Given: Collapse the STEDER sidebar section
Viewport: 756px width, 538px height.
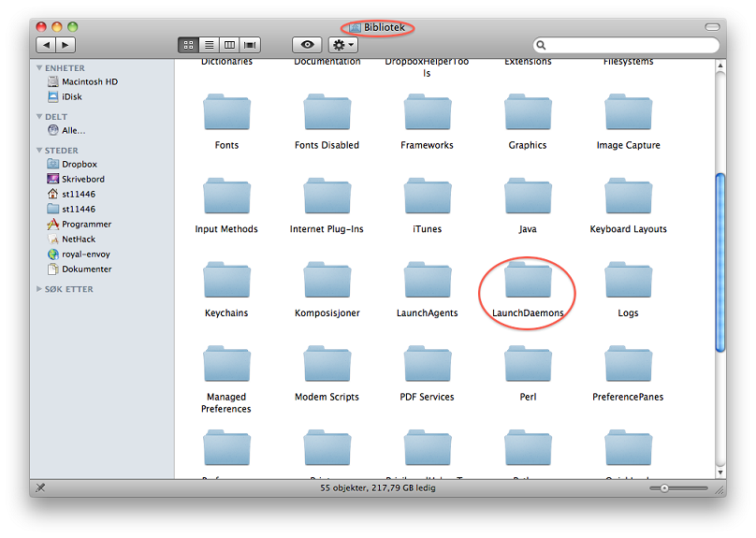Looking at the screenshot, I should tap(39, 151).
